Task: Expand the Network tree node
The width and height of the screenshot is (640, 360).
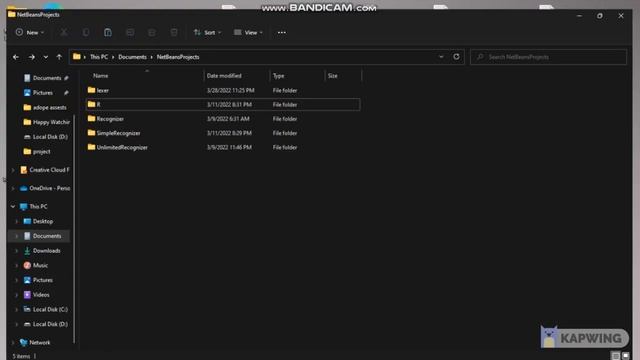Action: point(13,342)
